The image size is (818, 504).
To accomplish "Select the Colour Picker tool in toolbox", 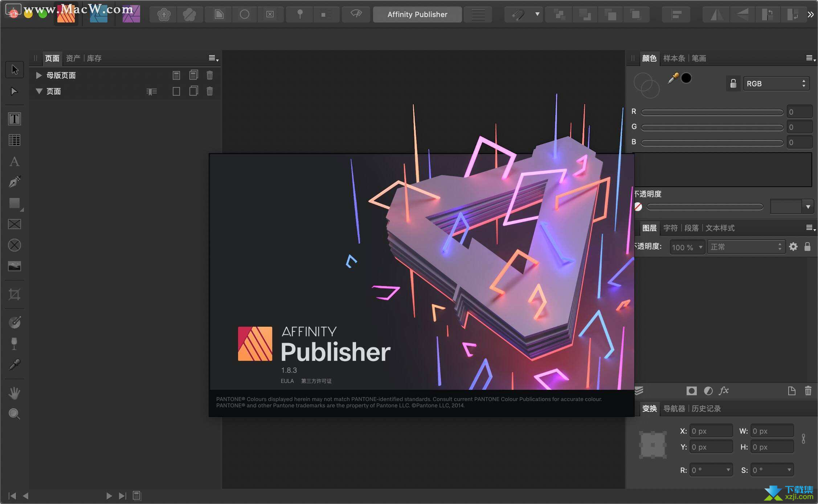I will coord(15,364).
